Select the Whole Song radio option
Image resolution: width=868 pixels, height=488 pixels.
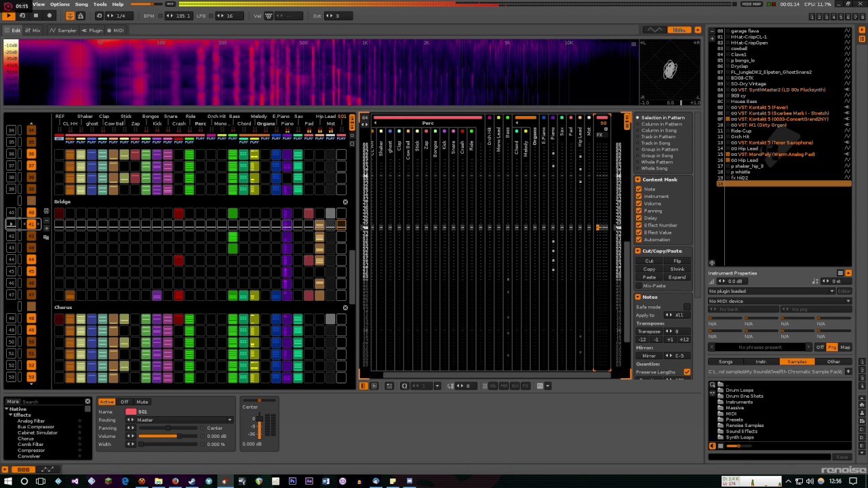pos(652,168)
